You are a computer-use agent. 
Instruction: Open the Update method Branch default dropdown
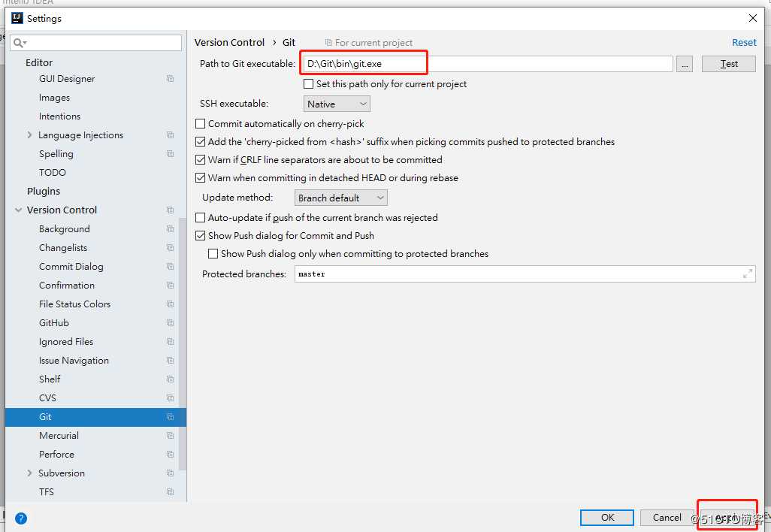pyautogui.click(x=340, y=198)
